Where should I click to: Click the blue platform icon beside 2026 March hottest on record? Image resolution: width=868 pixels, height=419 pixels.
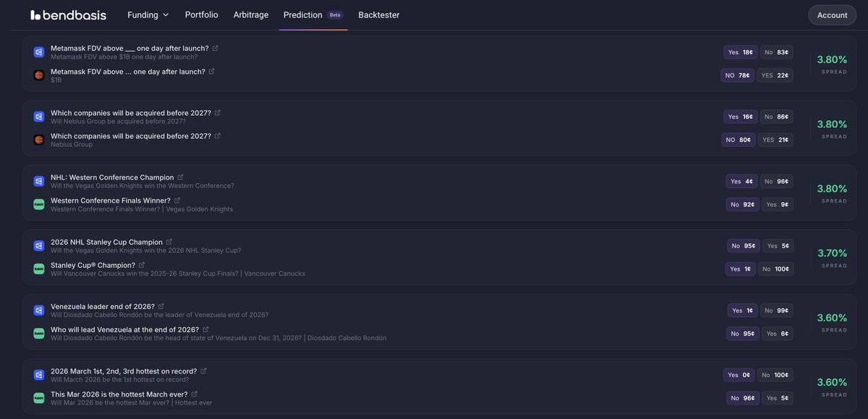click(x=39, y=375)
